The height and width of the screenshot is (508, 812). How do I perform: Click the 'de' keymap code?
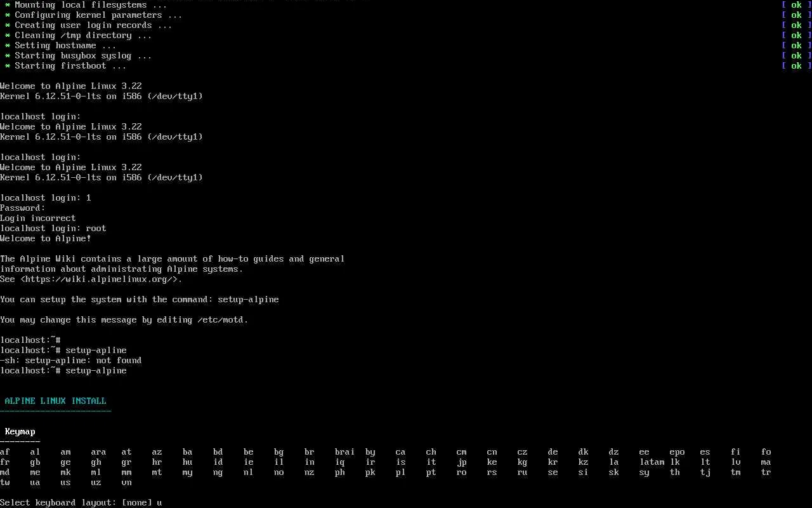pyautogui.click(x=553, y=451)
